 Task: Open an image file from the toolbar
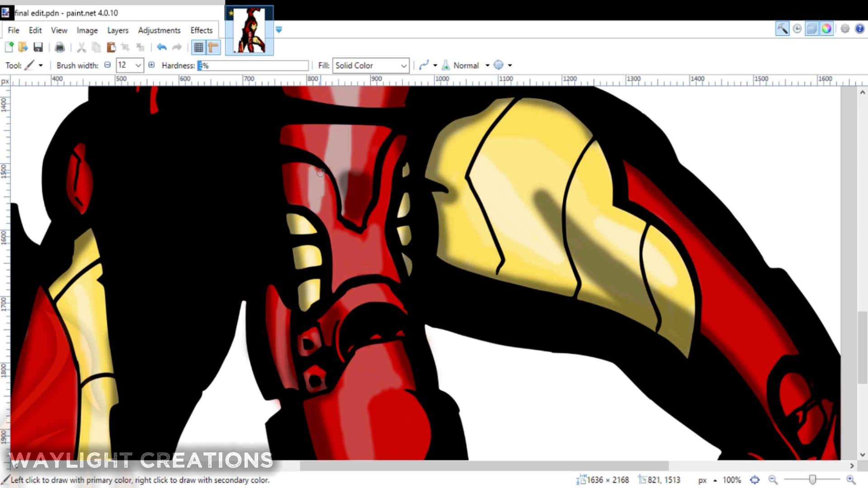tap(23, 47)
